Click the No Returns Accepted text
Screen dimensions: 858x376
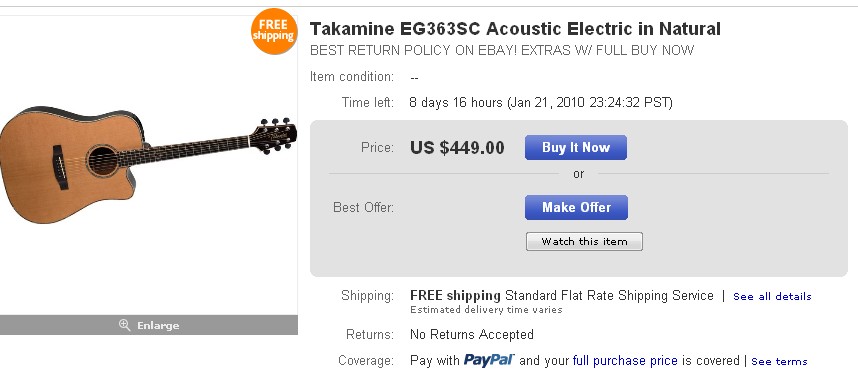tap(472, 334)
